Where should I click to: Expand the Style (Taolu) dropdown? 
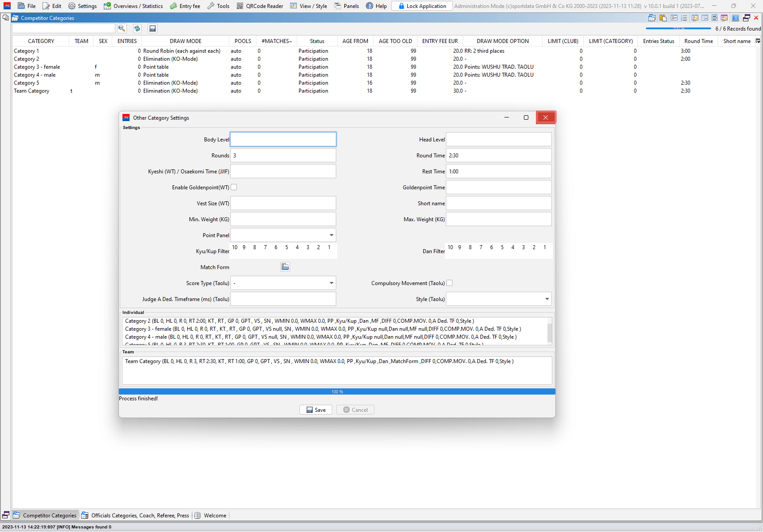tap(547, 299)
